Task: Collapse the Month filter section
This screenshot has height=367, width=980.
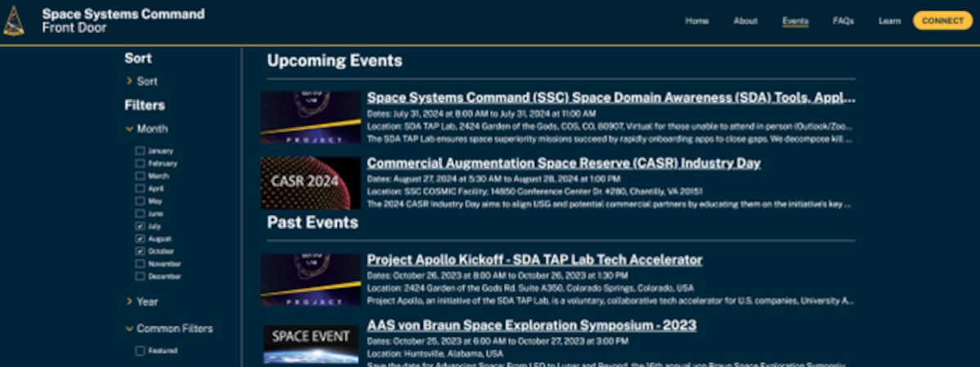Action: tap(146, 128)
